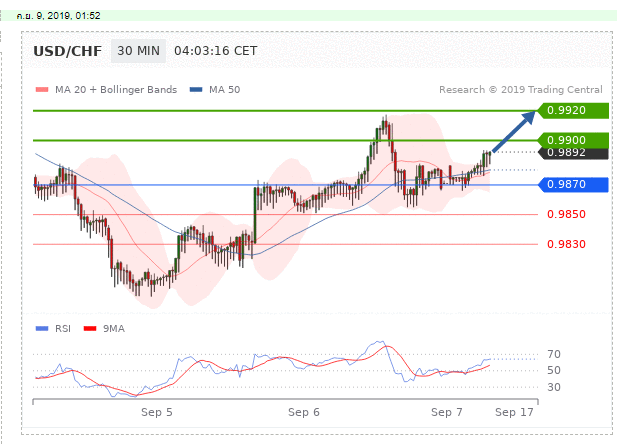Image resolution: width=617 pixels, height=446 pixels.
Task: Click the Sep 6 date axis label
Action: tap(303, 412)
